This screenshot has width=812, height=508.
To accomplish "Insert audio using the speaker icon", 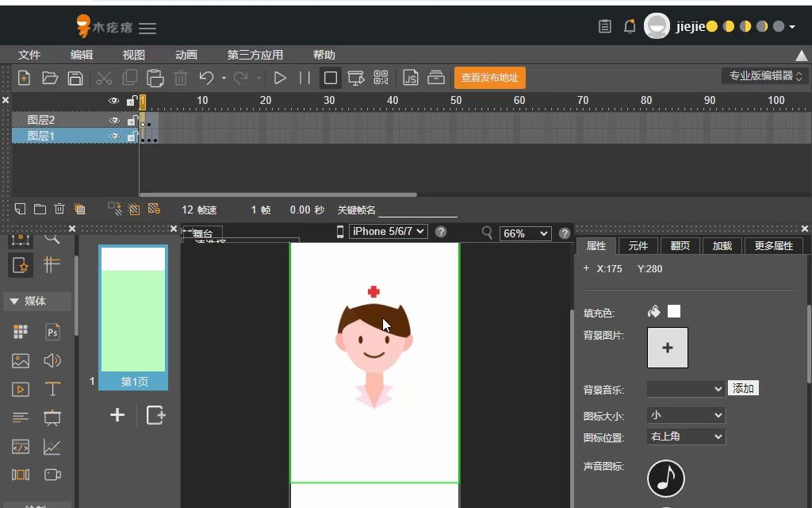I will (x=52, y=360).
